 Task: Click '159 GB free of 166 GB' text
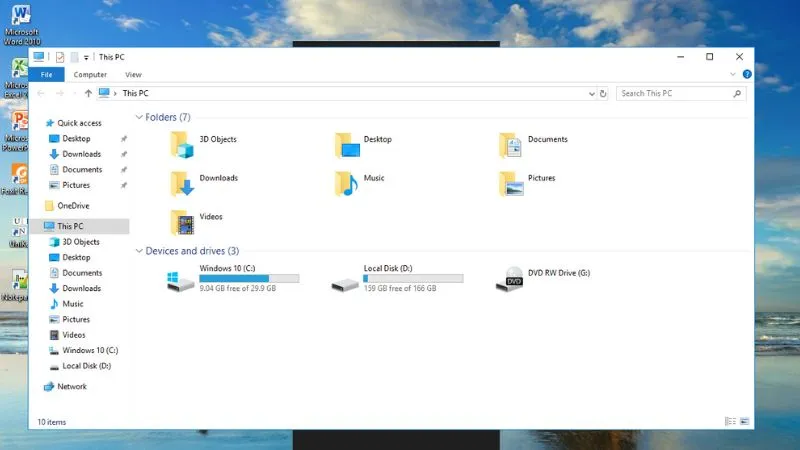(400, 288)
